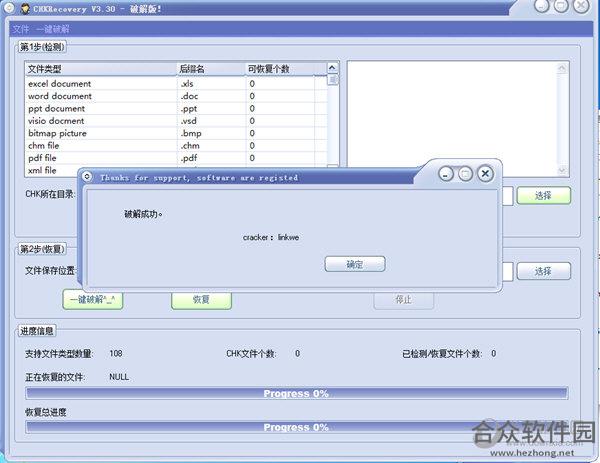The width and height of the screenshot is (600, 463).
Task: Close the registration success dialog
Action: pos(485,174)
